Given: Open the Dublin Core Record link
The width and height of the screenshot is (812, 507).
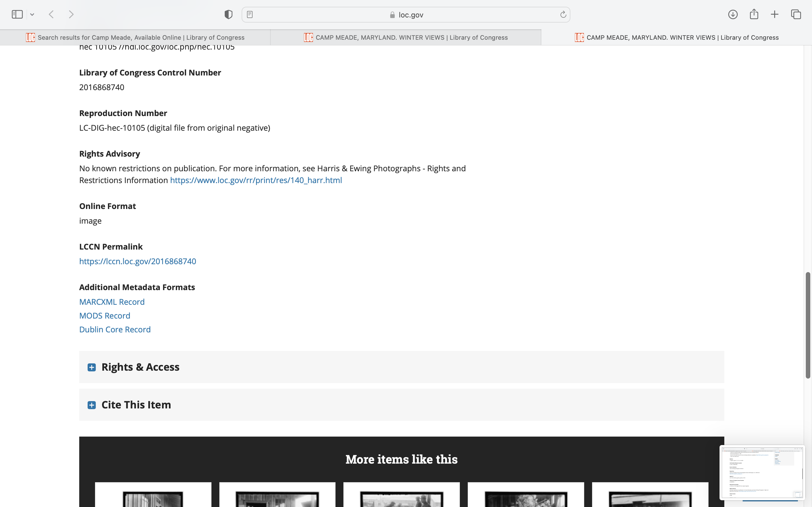Looking at the screenshot, I should point(115,330).
